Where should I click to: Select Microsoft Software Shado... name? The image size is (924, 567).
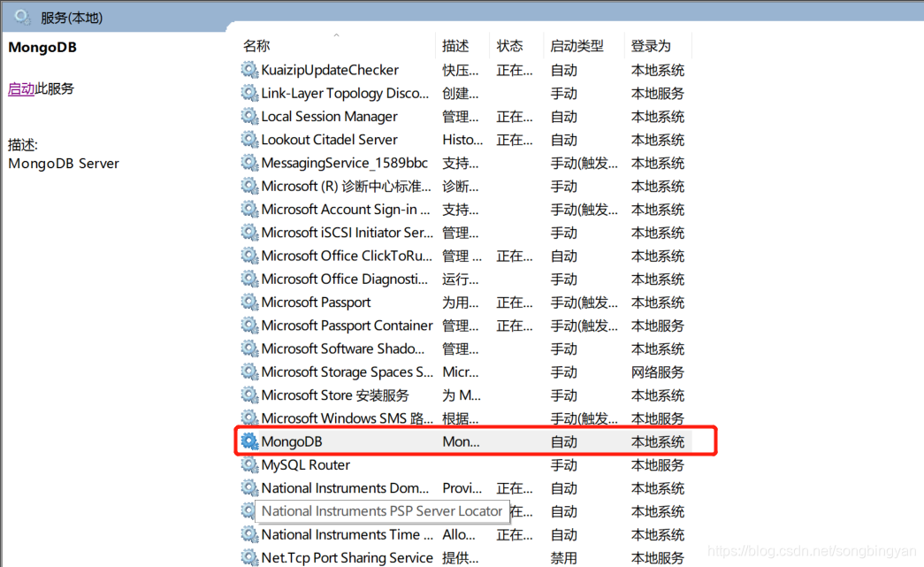pos(342,349)
